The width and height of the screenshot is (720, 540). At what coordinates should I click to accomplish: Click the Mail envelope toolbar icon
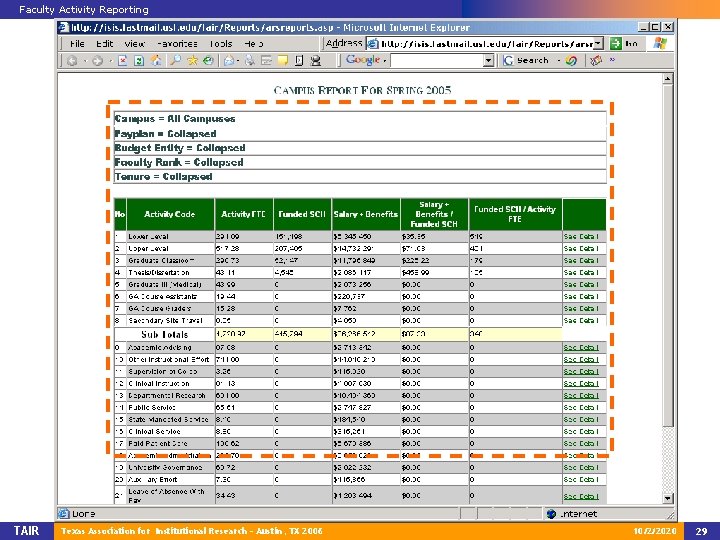[x=229, y=61]
